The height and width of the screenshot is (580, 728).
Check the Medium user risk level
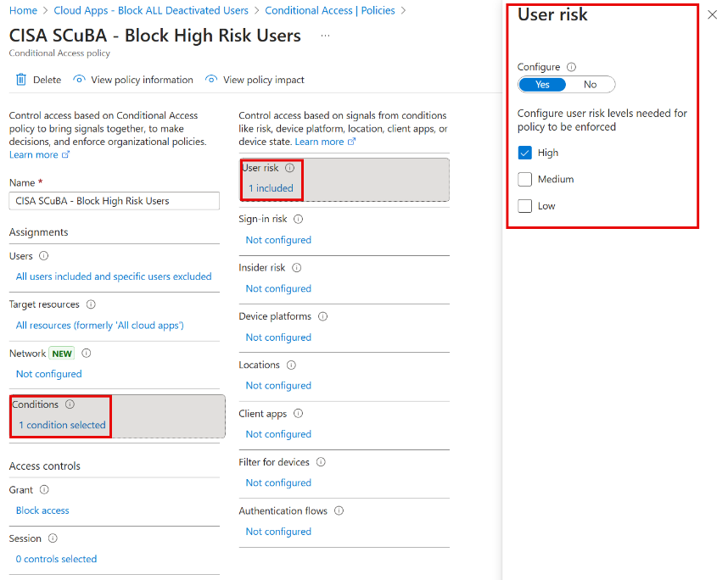[x=524, y=179]
